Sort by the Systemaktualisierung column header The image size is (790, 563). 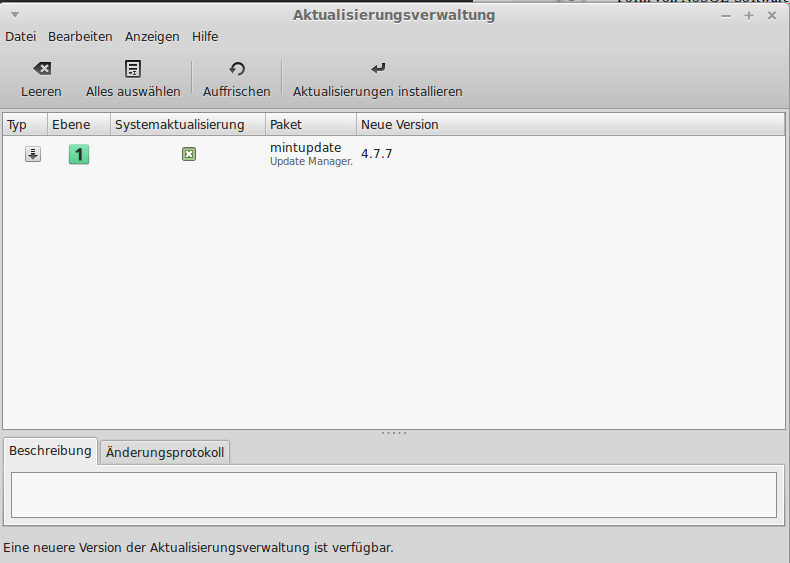pyautogui.click(x=188, y=124)
